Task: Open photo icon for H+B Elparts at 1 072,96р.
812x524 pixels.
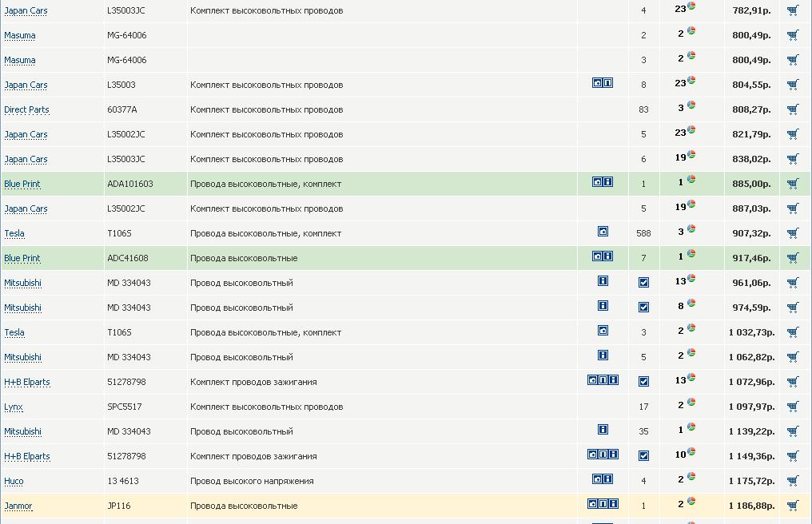Action: coord(592,380)
